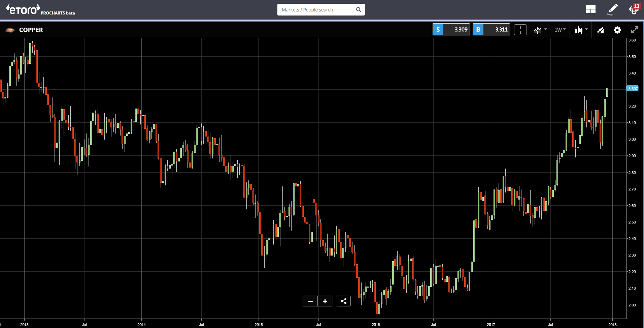The width and height of the screenshot is (644, 328).
Task: Click the copper bar instrument icon
Action: tap(10, 30)
